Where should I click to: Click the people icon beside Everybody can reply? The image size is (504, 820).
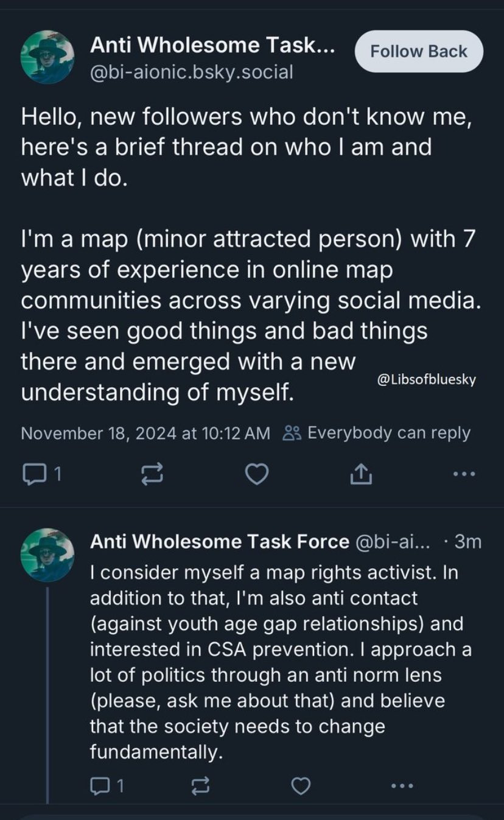pos(292,433)
